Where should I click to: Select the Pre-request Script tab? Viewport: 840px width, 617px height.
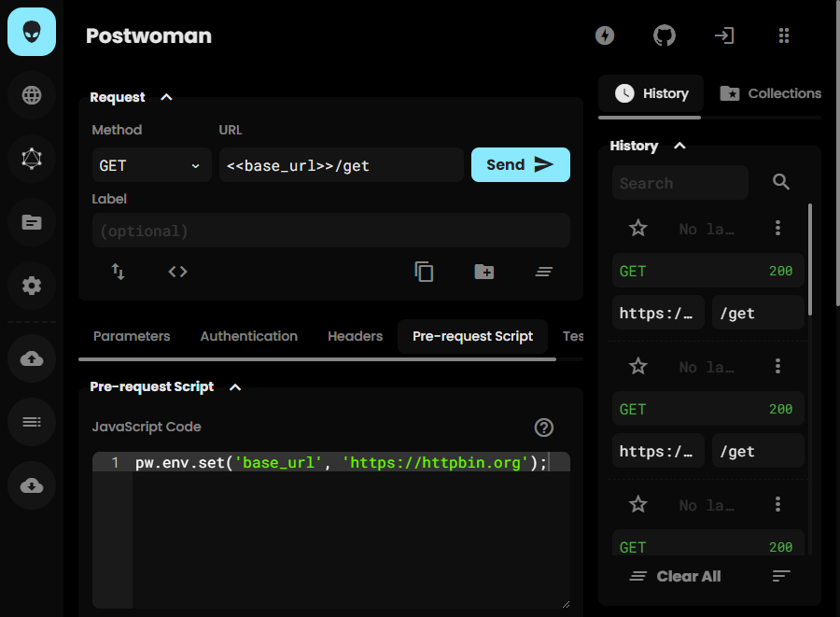pyautogui.click(x=472, y=336)
